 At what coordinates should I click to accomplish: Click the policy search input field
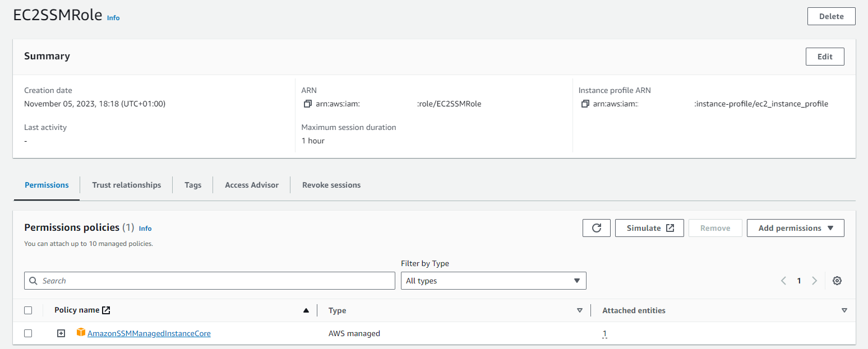209,281
